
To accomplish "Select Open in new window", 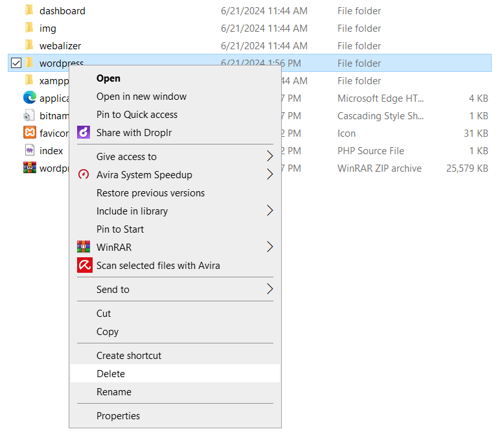I will pos(175,97).
